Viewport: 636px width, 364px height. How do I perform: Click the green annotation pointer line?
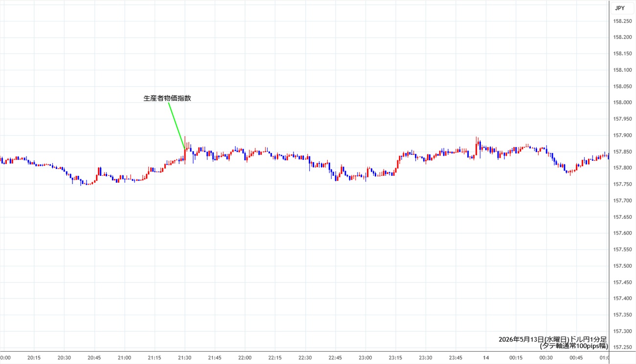pos(177,126)
